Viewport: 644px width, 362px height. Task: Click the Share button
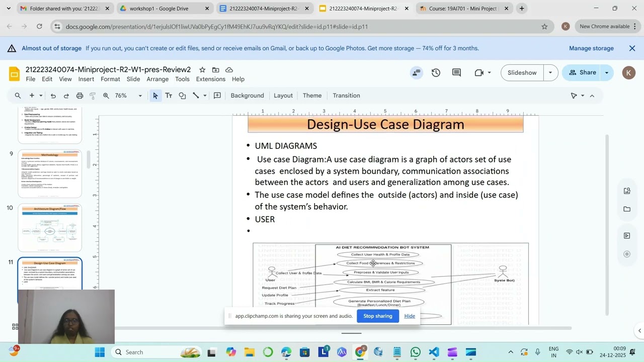582,73
